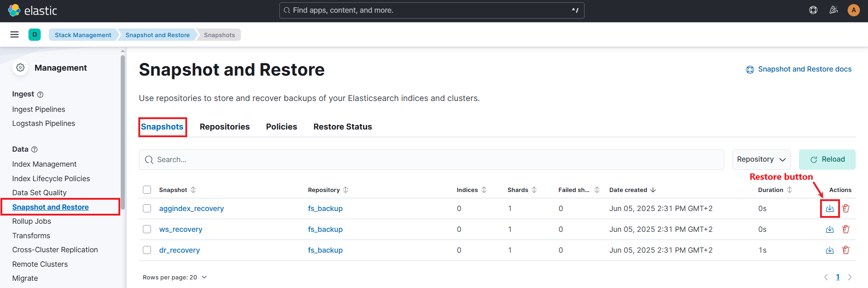Focus the global Find apps search field
This screenshot has height=288, width=868.
(432, 10)
